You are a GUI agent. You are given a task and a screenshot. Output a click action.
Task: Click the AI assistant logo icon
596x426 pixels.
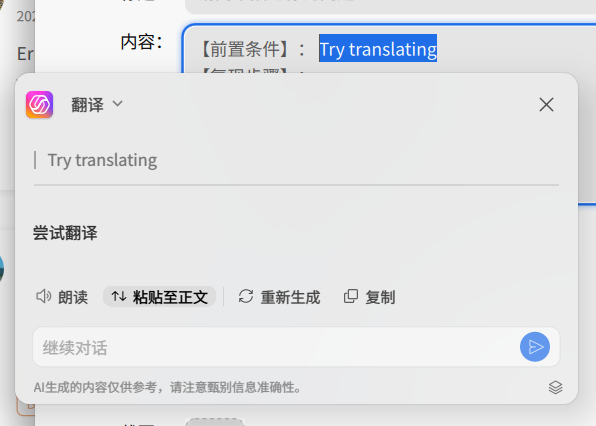click(40, 105)
